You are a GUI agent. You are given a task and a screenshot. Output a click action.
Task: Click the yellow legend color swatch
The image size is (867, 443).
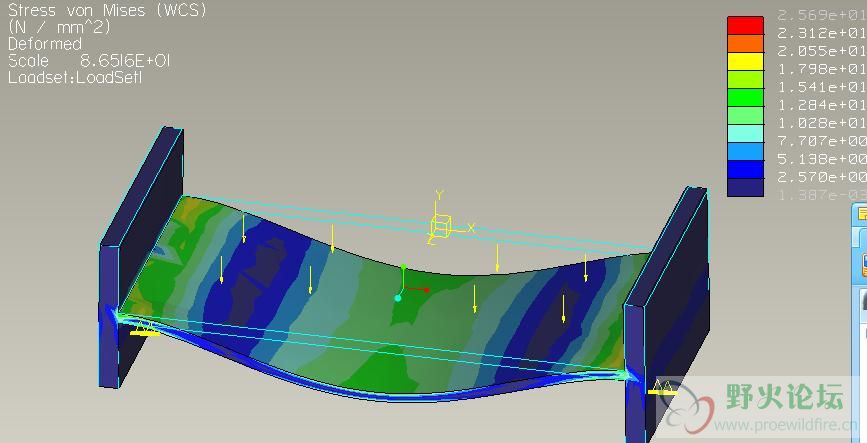tap(745, 61)
